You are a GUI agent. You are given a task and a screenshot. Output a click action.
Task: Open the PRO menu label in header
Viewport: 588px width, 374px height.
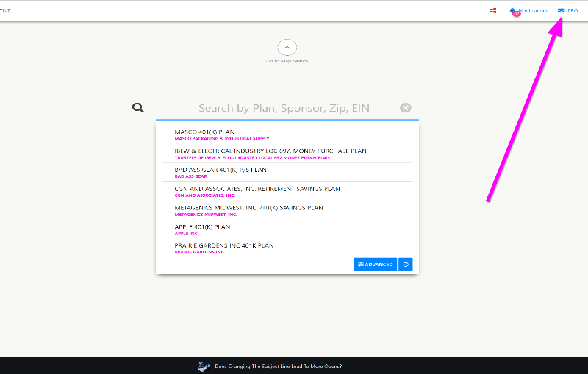(x=573, y=11)
